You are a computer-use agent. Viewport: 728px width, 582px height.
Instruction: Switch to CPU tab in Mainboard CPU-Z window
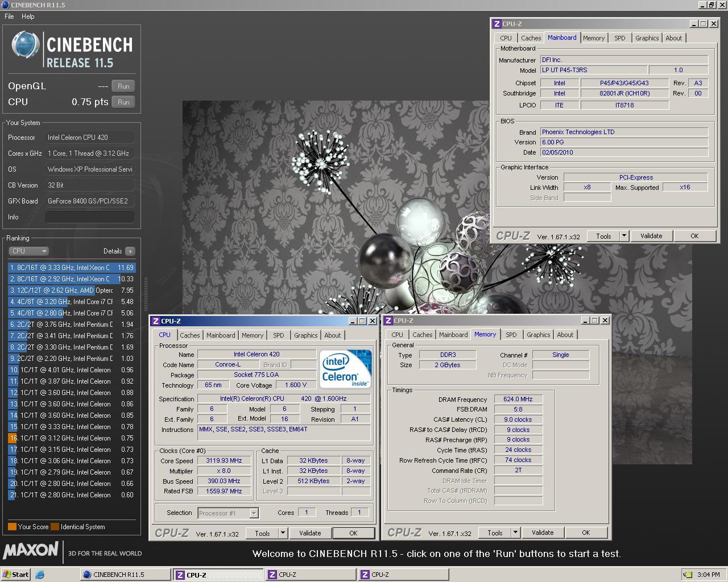pyautogui.click(x=506, y=38)
